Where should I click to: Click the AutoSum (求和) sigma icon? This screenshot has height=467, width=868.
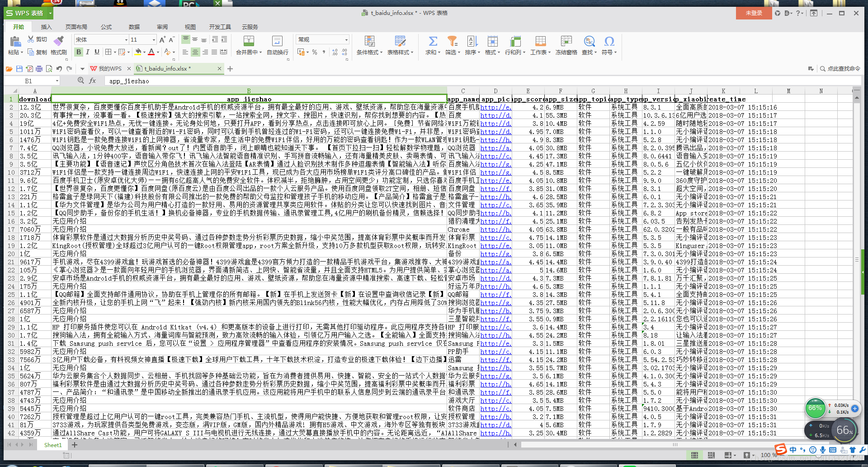coord(433,41)
